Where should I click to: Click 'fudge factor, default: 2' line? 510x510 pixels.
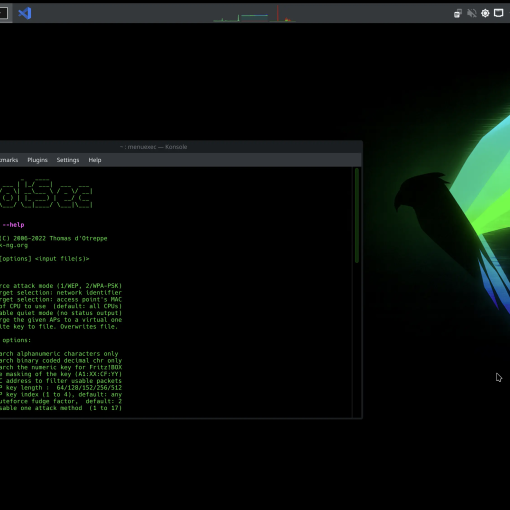click(x=78, y=401)
